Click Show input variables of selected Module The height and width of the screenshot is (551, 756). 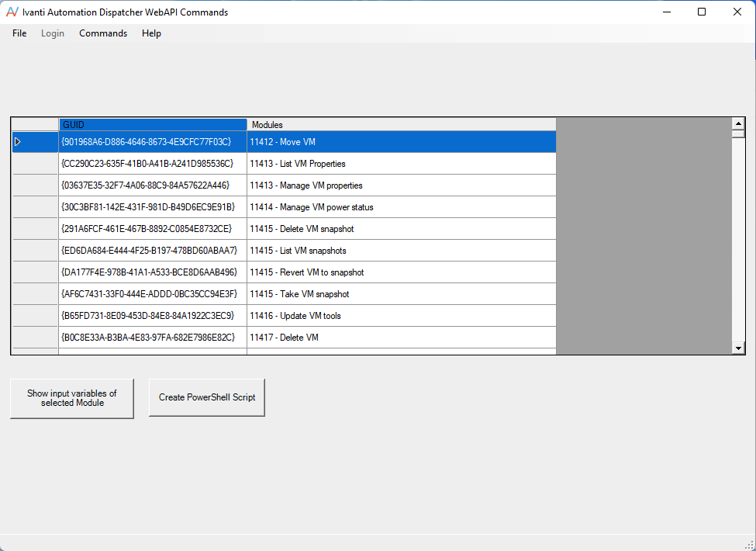(72, 398)
